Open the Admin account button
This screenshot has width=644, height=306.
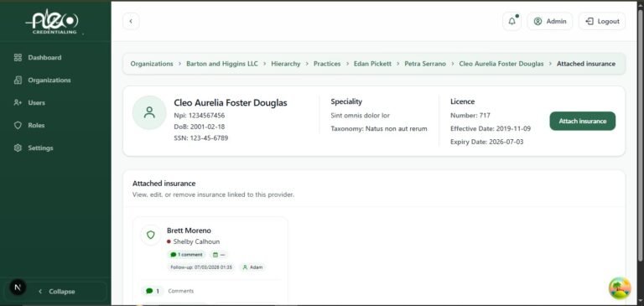pyautogui.click(x=550, y=21)
